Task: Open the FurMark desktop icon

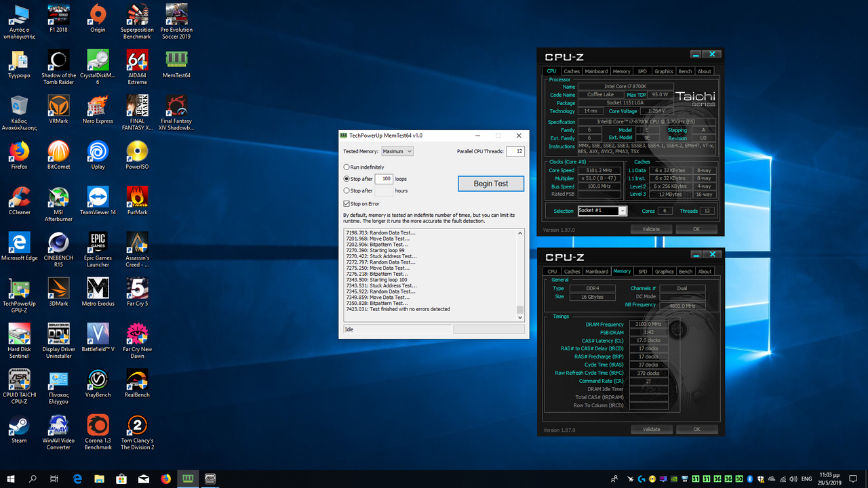Action: [137, 201]
